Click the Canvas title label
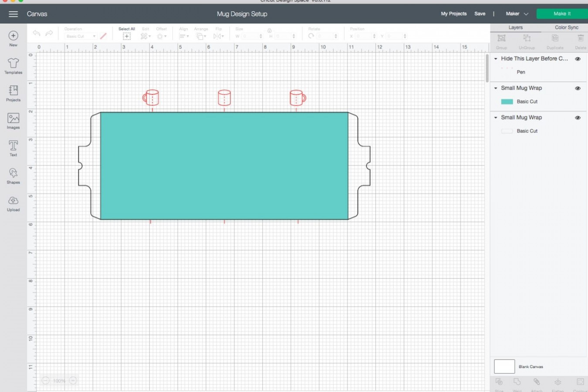Viewport: 588px width, 392px height. 37,14
